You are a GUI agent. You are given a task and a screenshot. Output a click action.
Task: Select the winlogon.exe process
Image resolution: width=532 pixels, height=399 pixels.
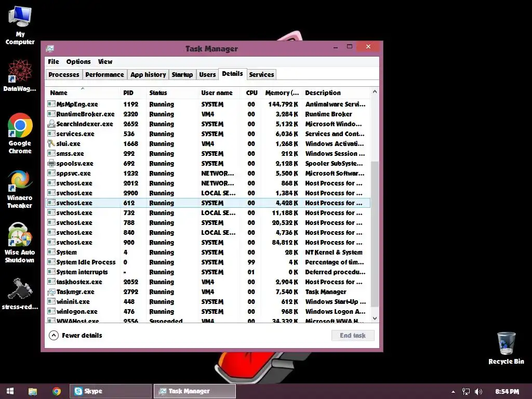click(208, 311)
